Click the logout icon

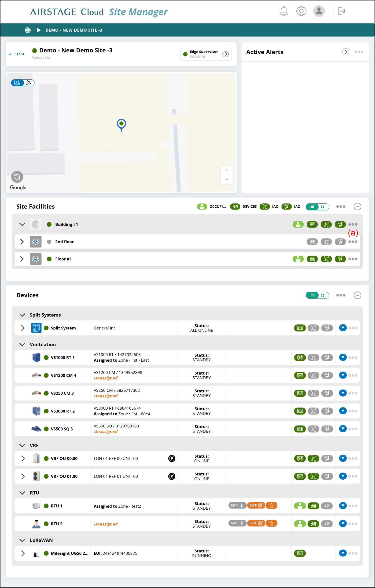[x=342, y=11]
